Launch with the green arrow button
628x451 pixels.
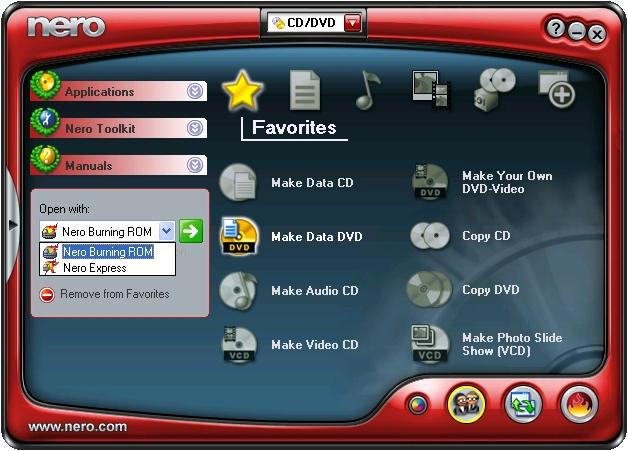point(191,231)
